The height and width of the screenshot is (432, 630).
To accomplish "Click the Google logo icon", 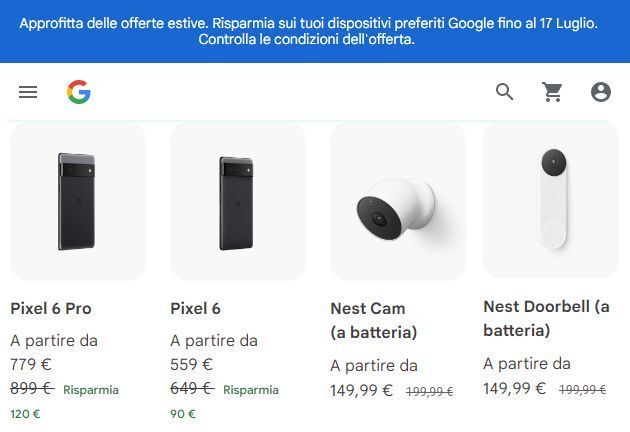I will [x=79, y=92].
